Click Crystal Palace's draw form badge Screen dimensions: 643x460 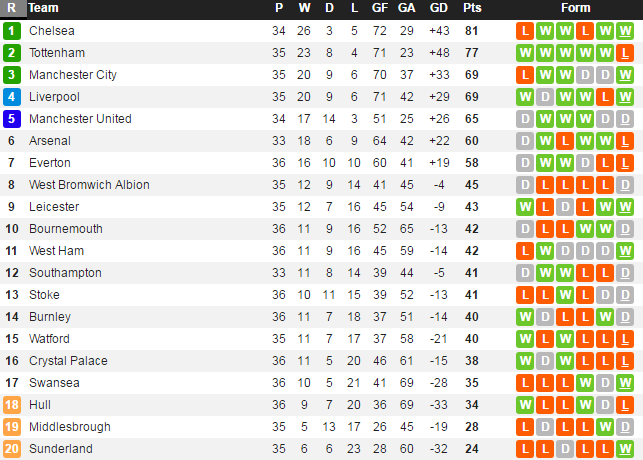545,361
